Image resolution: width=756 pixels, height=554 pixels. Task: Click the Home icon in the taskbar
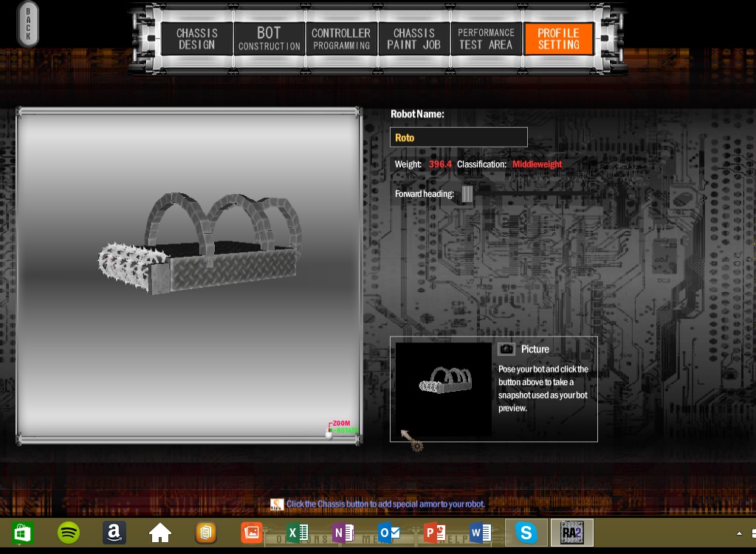160,533
